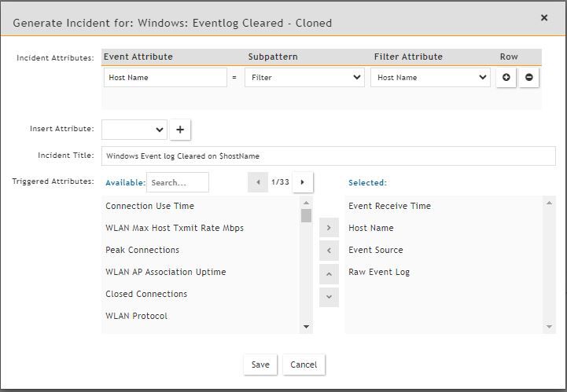Screen dimensions: 567x392
Task: Move selected attribute up
Action: [329, 275]
